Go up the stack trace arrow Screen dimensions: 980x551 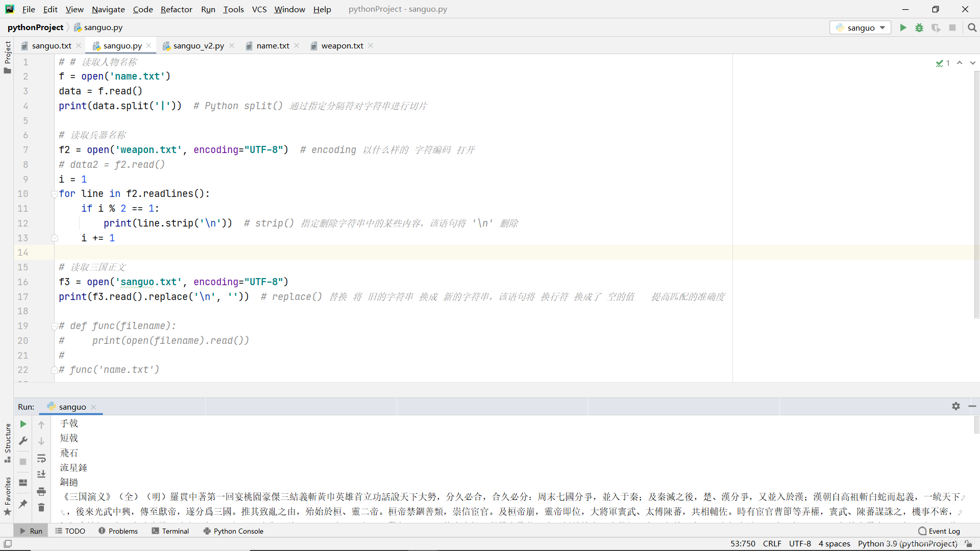[41, 424]
